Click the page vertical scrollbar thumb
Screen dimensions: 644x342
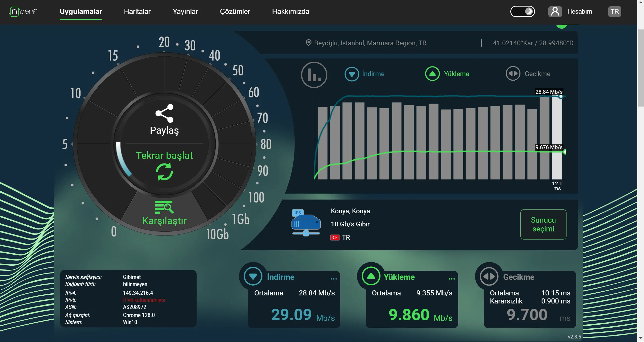pyautogui.click(x=641, y=68)
